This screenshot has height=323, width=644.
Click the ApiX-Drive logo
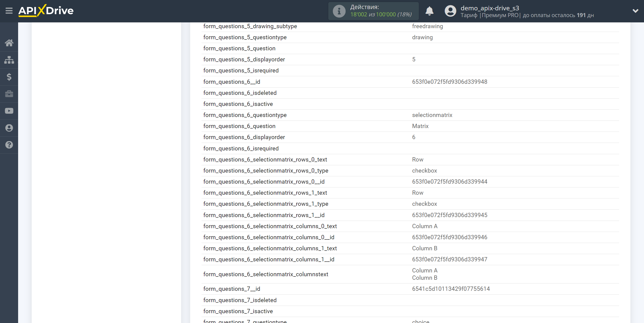(46, 11)
